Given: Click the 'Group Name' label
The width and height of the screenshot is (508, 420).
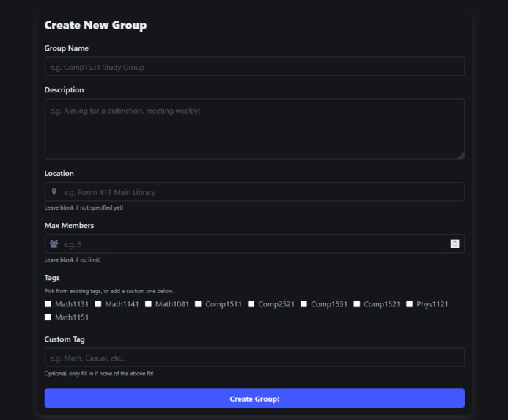Looking at the screenshot, I should coord(67,48).
